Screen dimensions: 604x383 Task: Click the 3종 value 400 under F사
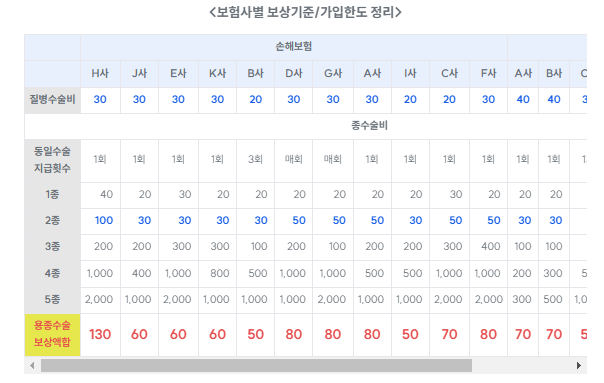pos(490,246)
